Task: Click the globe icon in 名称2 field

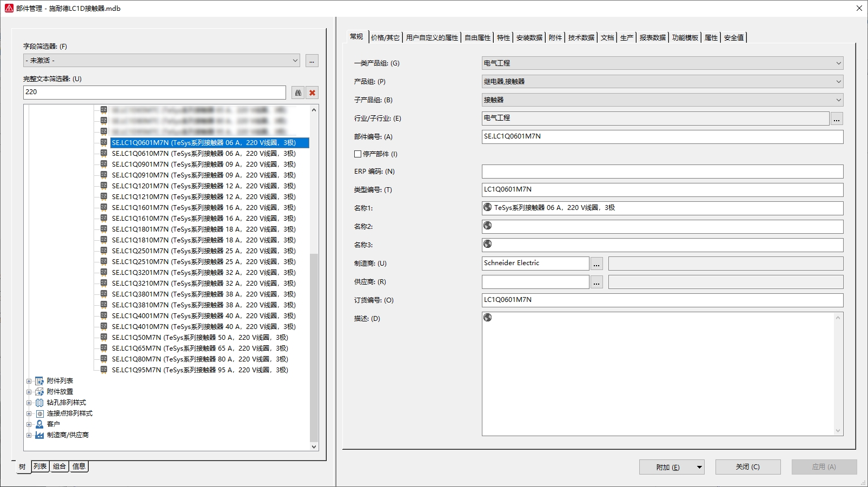Action: (x=487, y=226)
